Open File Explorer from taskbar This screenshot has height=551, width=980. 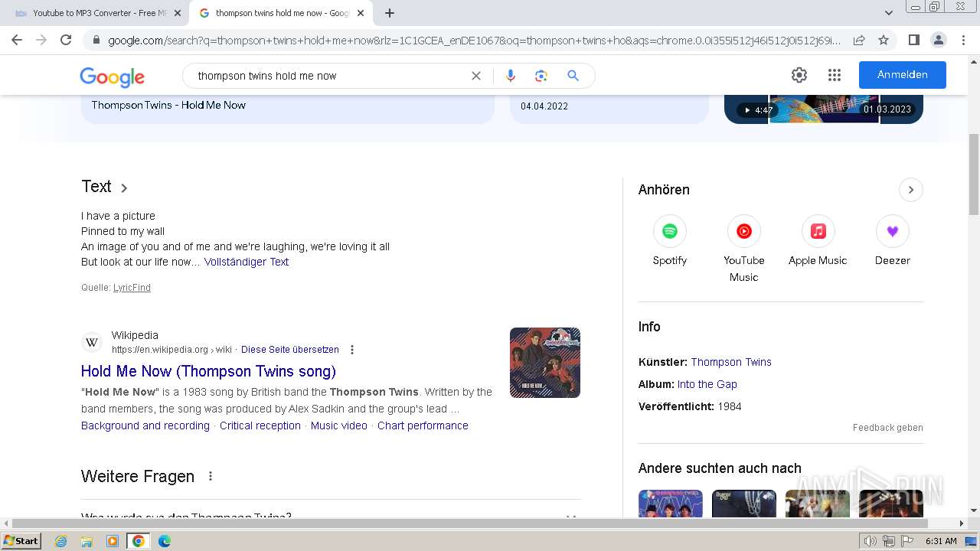pyautogui.click(x=87, y=541)
